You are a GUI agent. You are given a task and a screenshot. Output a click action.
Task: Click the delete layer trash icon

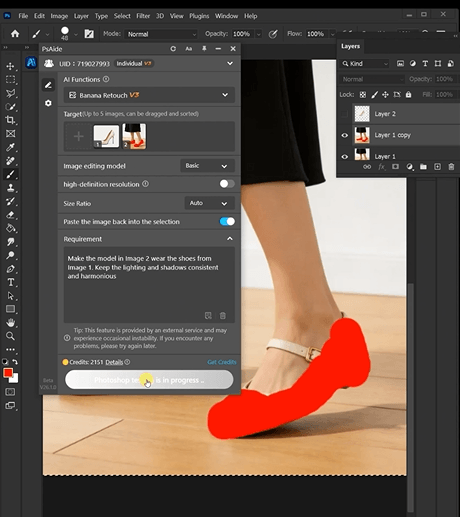(451, 167)
